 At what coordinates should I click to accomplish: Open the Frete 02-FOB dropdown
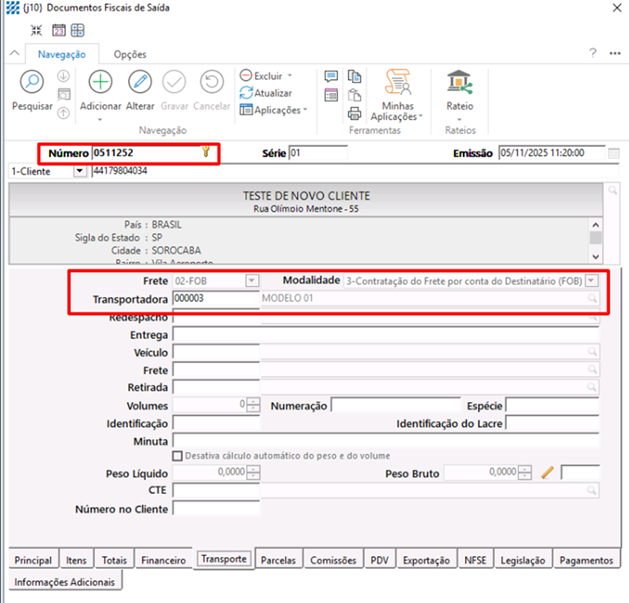coord(252,281)
